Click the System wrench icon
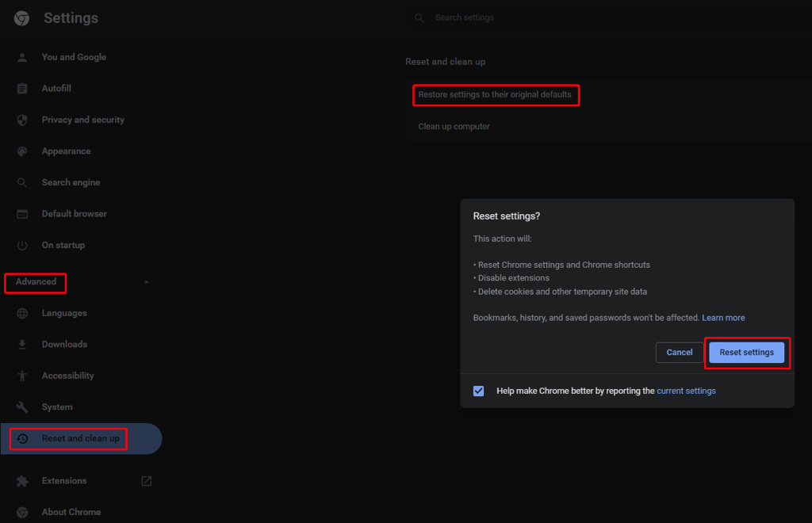 coord(22,407)
